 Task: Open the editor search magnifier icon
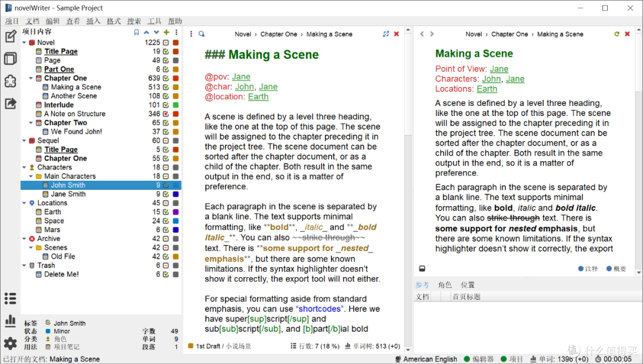(x=202, y=34)
